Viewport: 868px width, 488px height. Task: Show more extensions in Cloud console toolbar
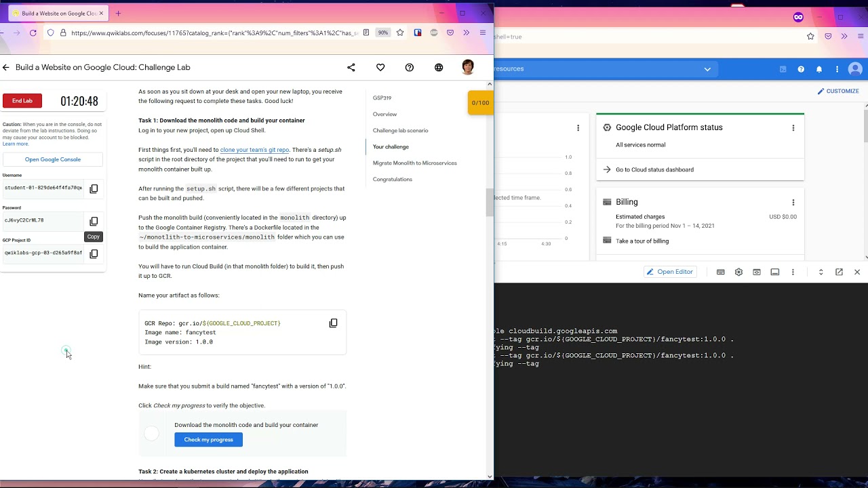(844, 36)
